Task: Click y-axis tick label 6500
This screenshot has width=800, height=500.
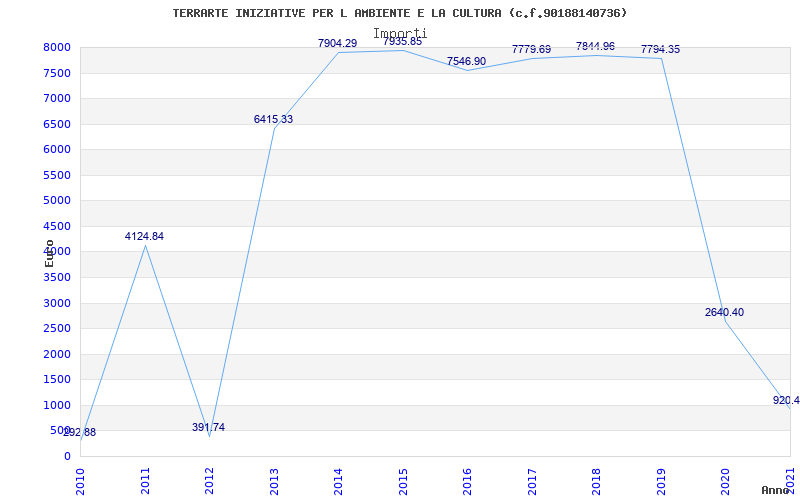Action: tap(57, 124)
